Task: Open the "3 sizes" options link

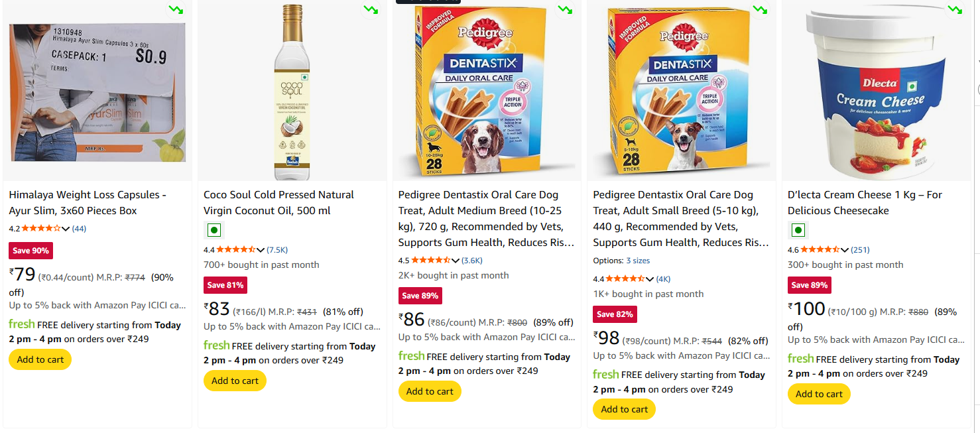Action: [638, 261]
